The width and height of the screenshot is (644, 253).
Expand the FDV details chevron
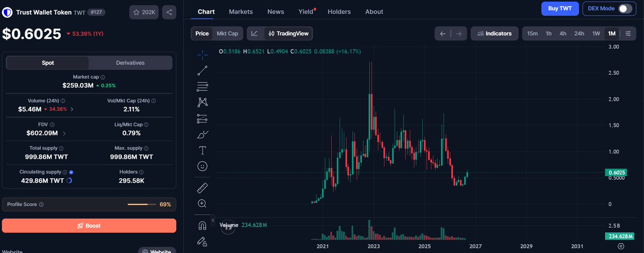click(64, 133)
